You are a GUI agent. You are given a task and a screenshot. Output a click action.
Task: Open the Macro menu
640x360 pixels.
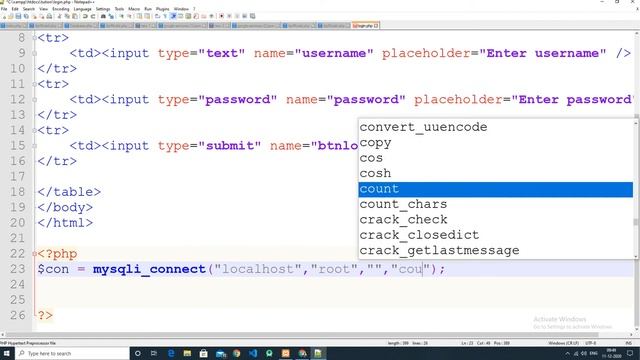click(134, 9)
